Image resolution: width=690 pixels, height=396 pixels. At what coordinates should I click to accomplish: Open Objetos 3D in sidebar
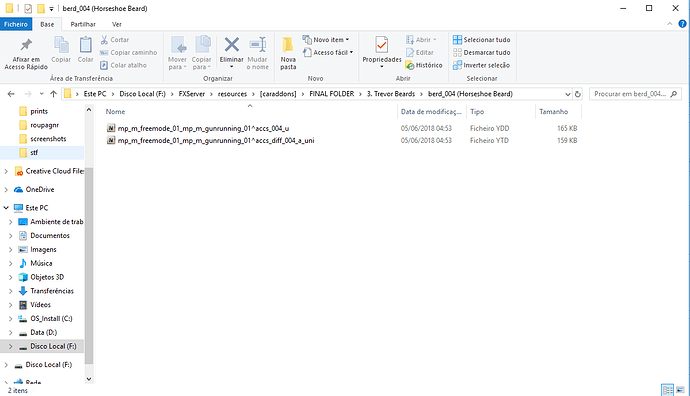(x=47, y=277)
